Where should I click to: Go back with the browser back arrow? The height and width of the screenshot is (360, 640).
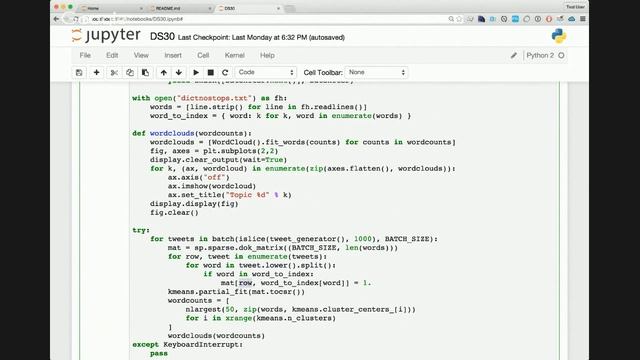(x=57, y=19)
